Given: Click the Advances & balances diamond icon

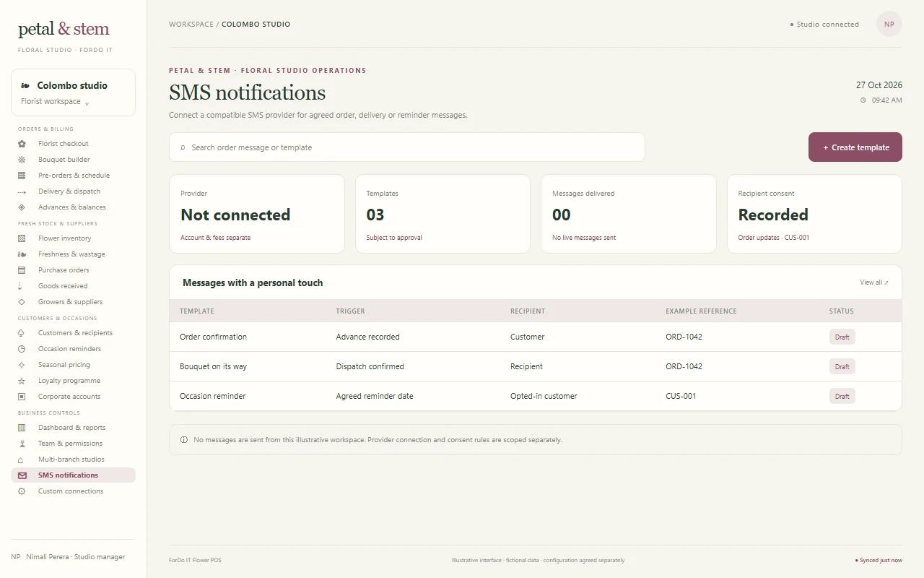Looking at the screenshot, I should (22, 207).
